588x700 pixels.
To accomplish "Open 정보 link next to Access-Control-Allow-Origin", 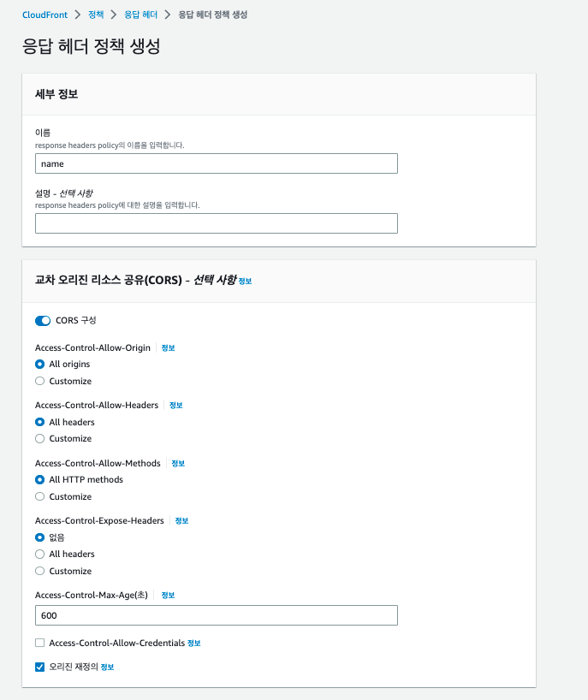I will 168,347.
